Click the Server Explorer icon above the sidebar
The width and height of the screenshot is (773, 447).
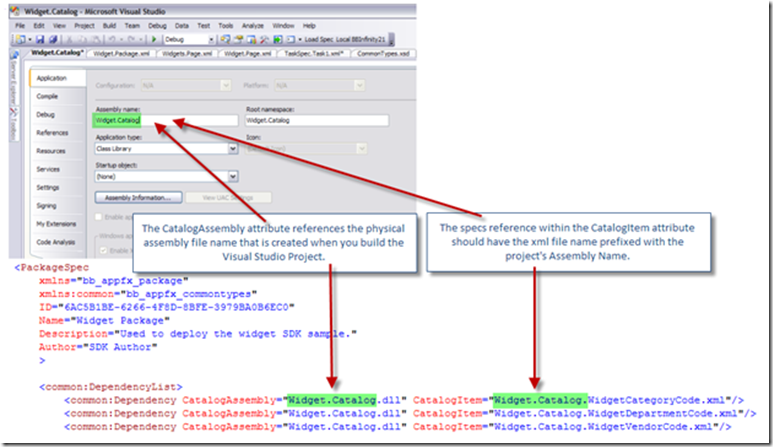[14, 54]
